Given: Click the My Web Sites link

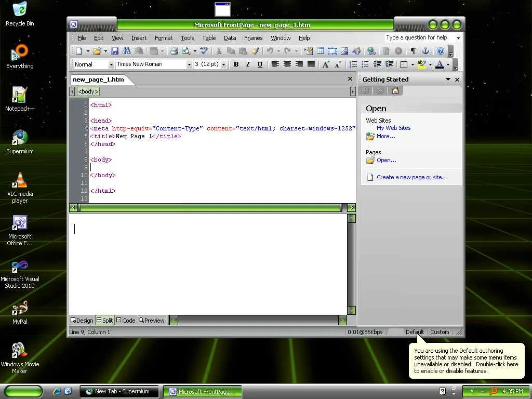Looking at the screenshot, I should click(394, 128).
